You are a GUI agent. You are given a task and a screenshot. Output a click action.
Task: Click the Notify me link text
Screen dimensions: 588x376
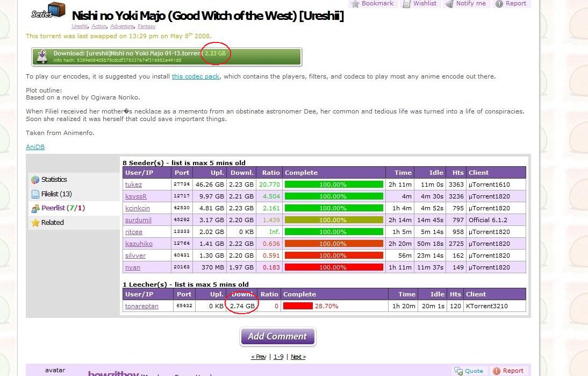click(x=471, y=3)
